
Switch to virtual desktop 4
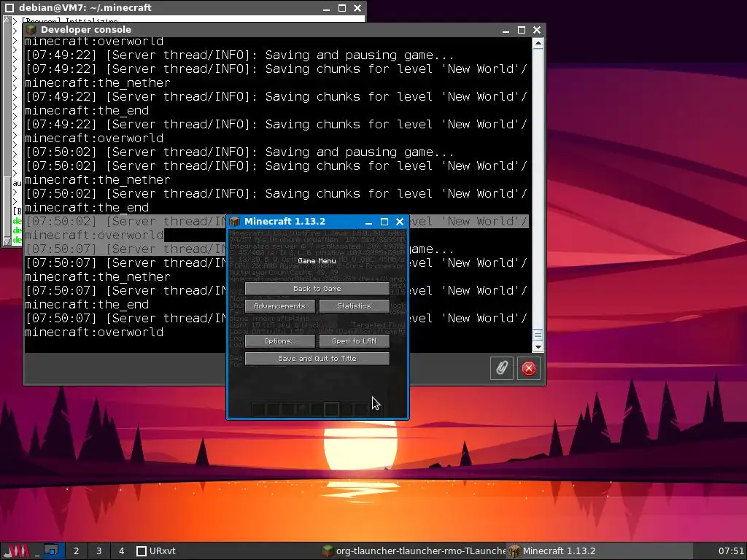point(122,551)
